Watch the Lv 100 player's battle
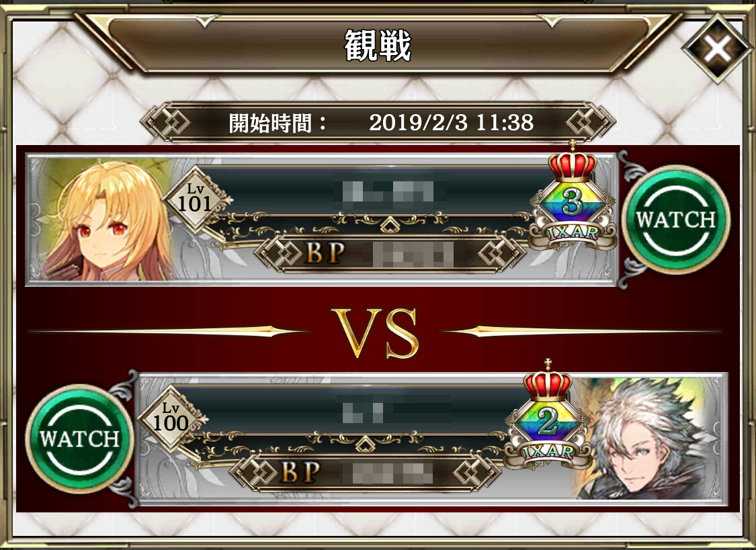This screenshot has width=756, height=550. [x=79, y=439]
